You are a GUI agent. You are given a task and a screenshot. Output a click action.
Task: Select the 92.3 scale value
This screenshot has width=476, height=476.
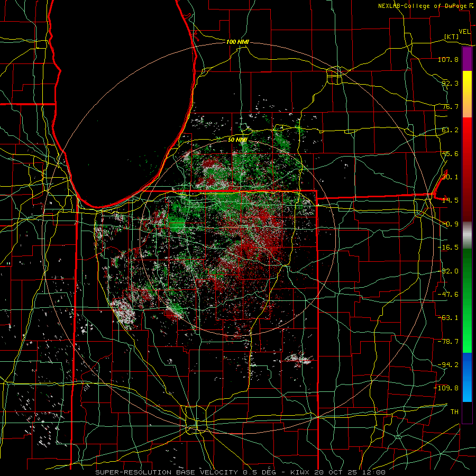(450, 83)
